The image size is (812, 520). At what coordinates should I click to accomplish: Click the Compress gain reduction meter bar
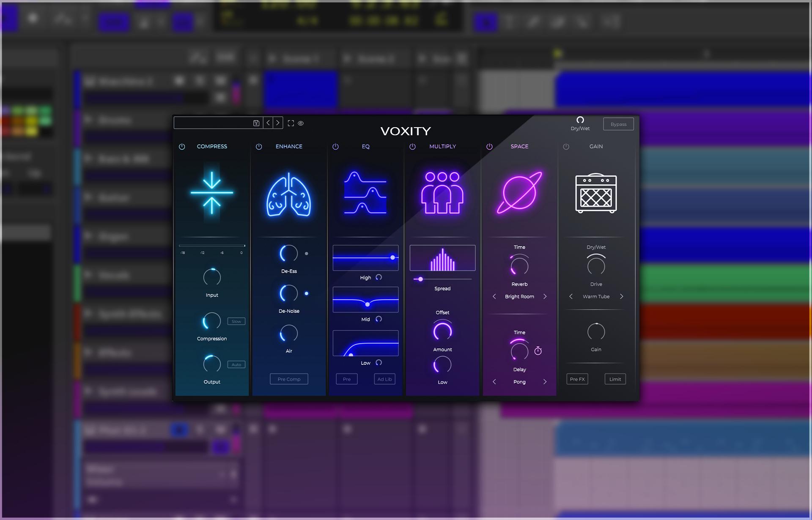click(x=212, y=246)
